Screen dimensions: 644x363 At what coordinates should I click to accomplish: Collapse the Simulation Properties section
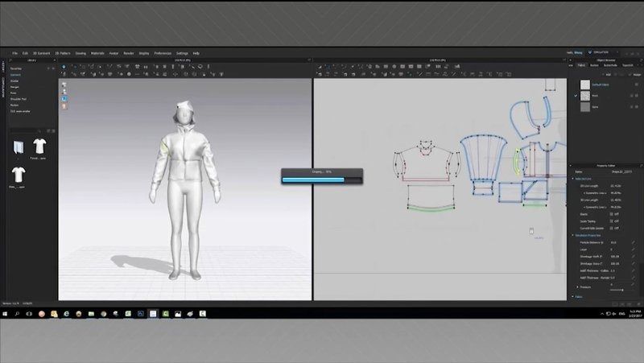pos(573,235)
